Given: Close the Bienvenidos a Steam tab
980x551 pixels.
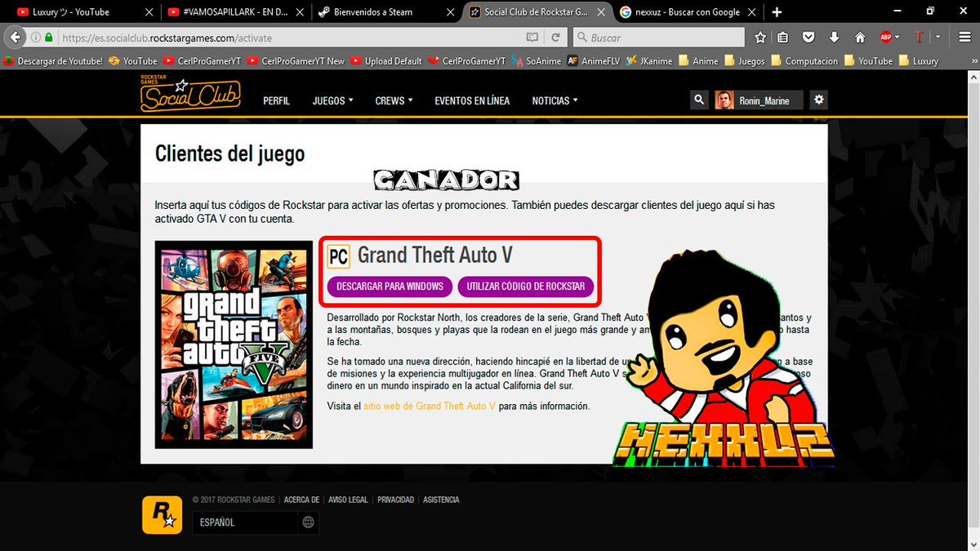Looking at the screenshot, I should click(x=450, y=12).
